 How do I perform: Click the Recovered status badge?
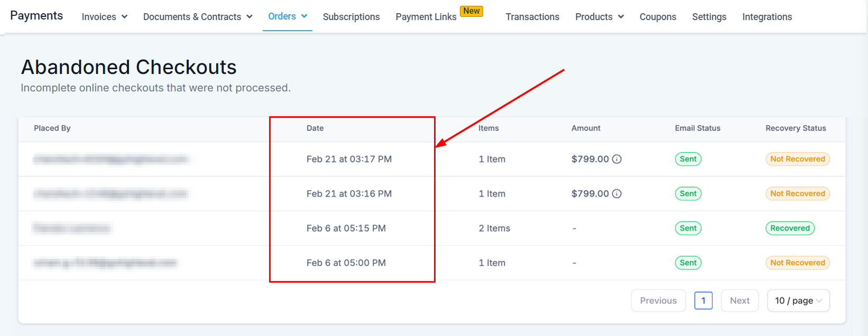point(790,228)
